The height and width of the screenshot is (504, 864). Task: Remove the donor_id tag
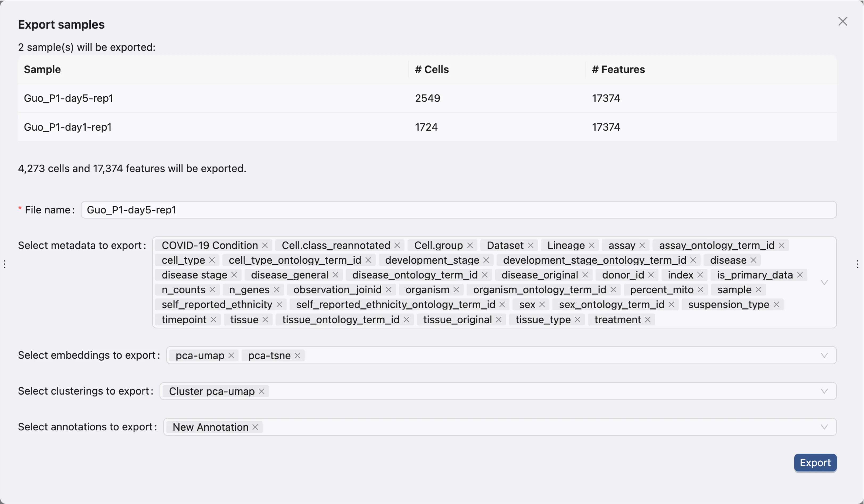click(x=651, y=275)
